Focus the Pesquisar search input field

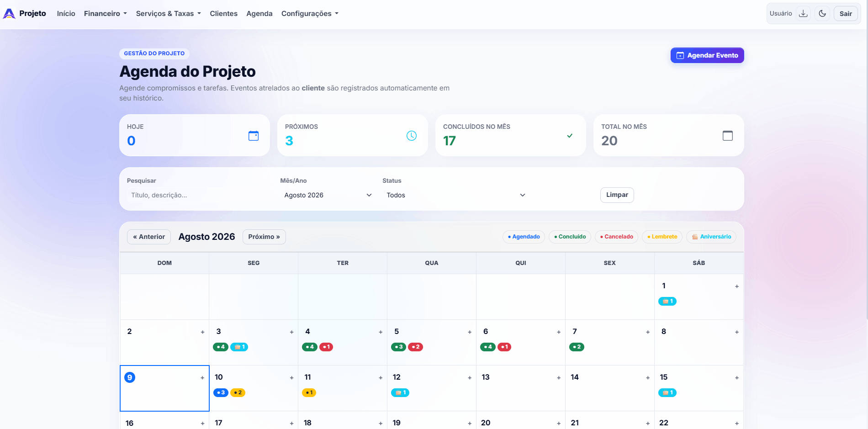coord(200,195)
